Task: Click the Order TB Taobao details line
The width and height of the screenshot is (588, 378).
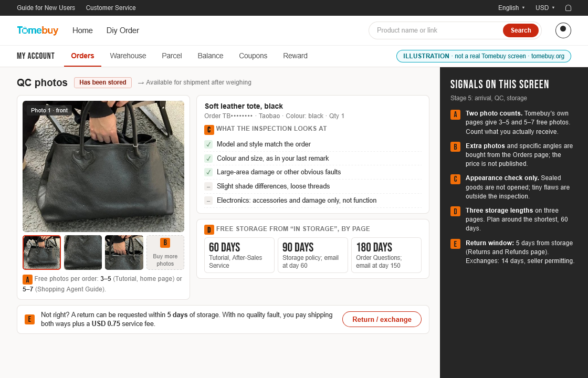Action: pos(274,116)
